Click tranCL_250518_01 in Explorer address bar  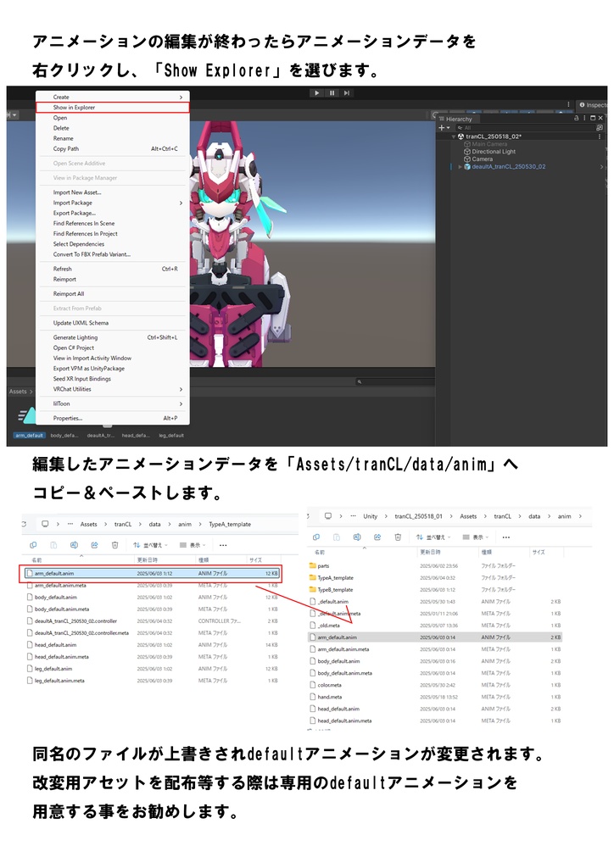419,516
